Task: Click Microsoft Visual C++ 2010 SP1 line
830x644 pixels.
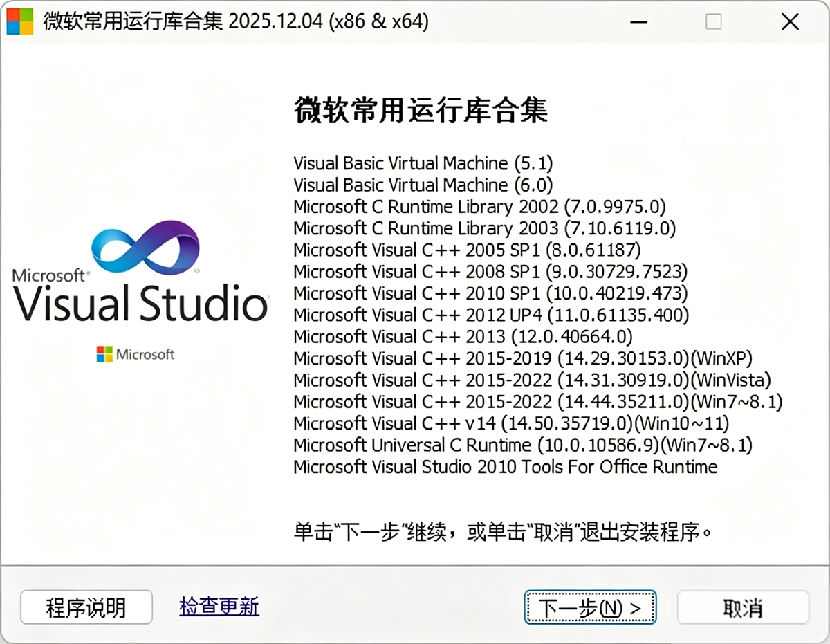Action: [491, 293]
